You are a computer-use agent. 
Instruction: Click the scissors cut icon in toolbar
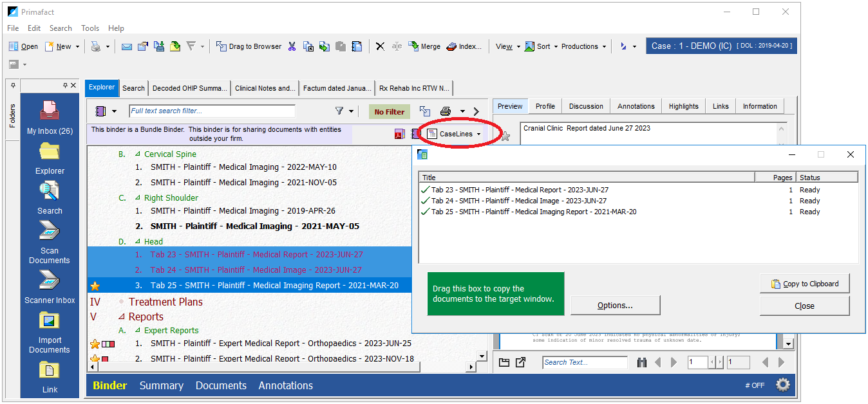292,46
